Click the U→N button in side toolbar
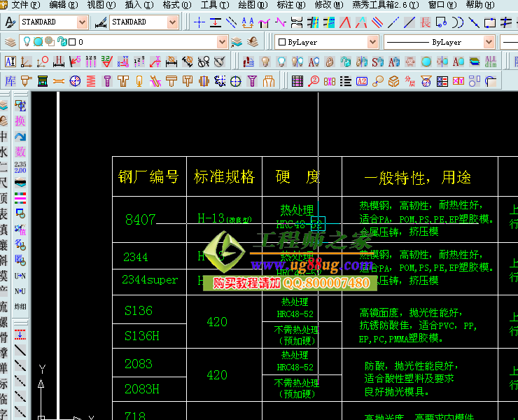The height and width of the screenshot is (420, 518). (x=20, y=276)
